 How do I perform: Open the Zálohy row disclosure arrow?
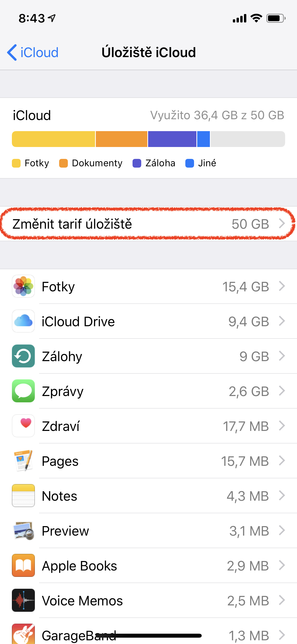tap(282, 356)
